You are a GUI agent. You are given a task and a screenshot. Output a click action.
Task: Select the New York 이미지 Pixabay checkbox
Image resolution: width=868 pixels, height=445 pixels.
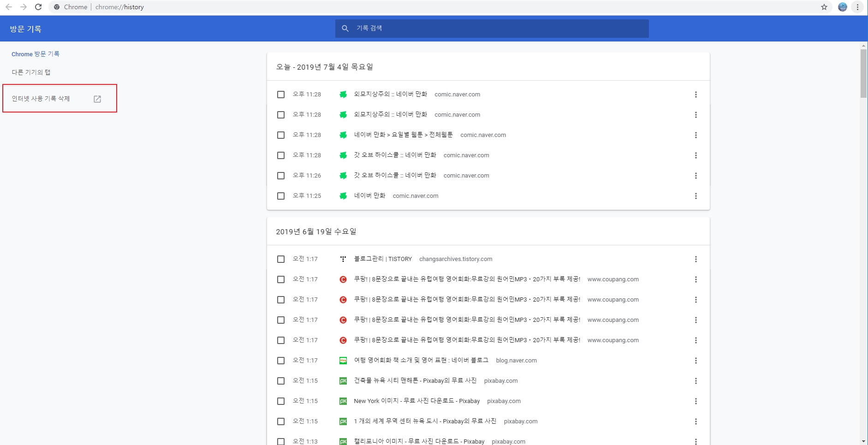click(281, 401)
